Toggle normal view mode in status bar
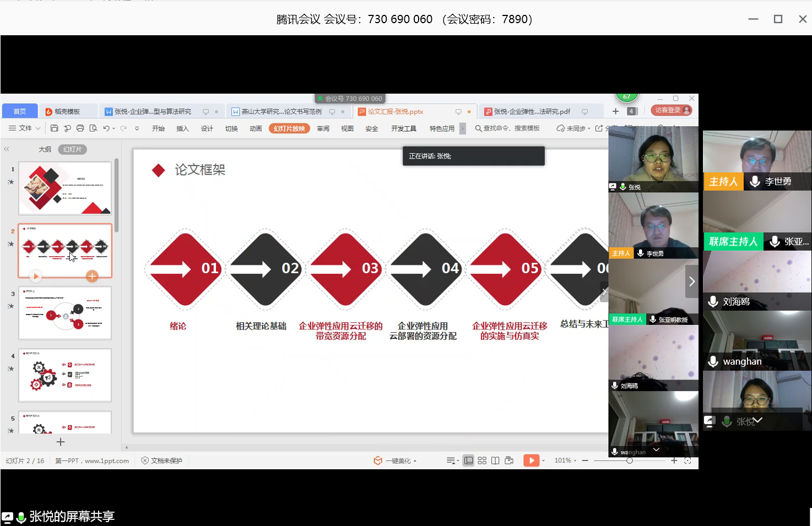 pos(468,460)
